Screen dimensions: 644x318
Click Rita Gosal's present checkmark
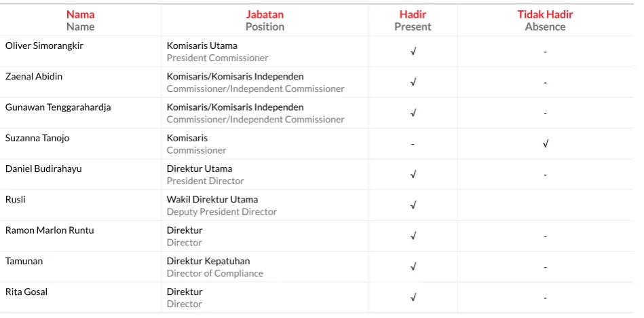coord(413,298)
